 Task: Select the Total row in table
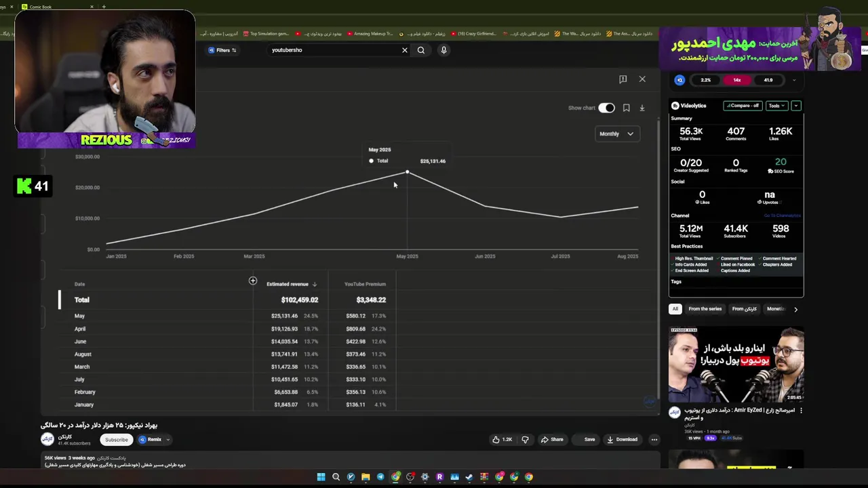coord(227,300)
